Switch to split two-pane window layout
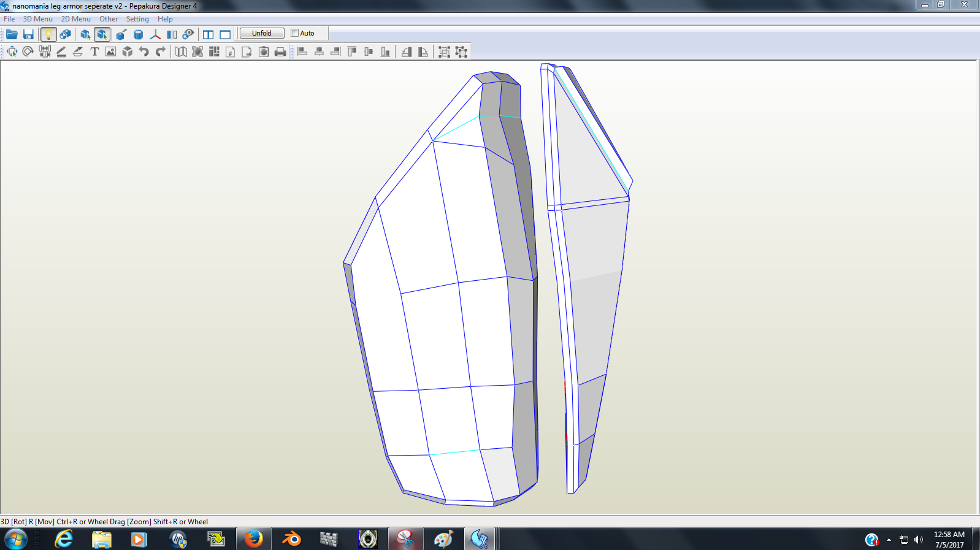 [x=209, y=34]
